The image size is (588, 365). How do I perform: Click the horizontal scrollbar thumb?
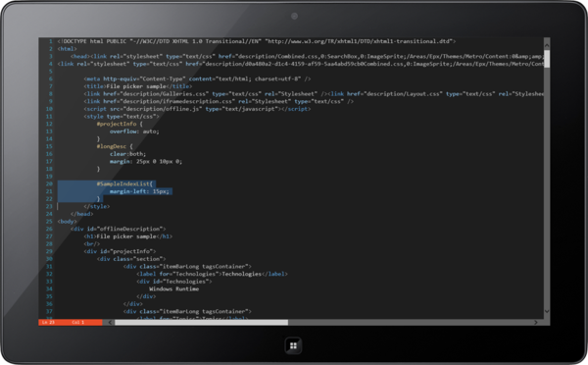(x=201, y=322)
